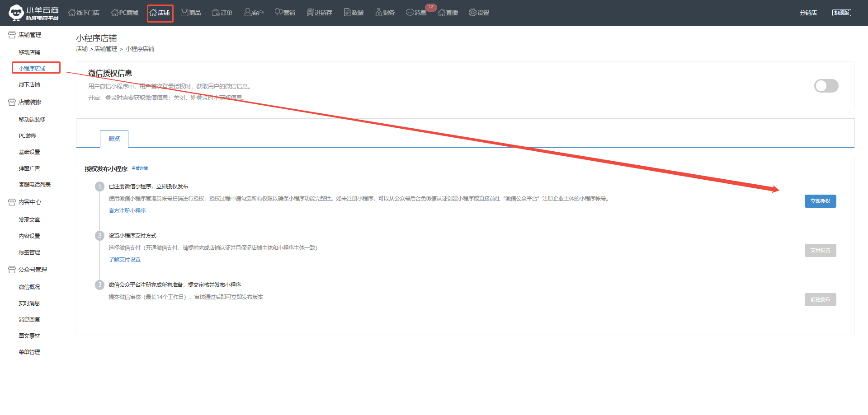Open 消息 messages with badge
This screenshot has height=415, width=868.
point(416,13)
